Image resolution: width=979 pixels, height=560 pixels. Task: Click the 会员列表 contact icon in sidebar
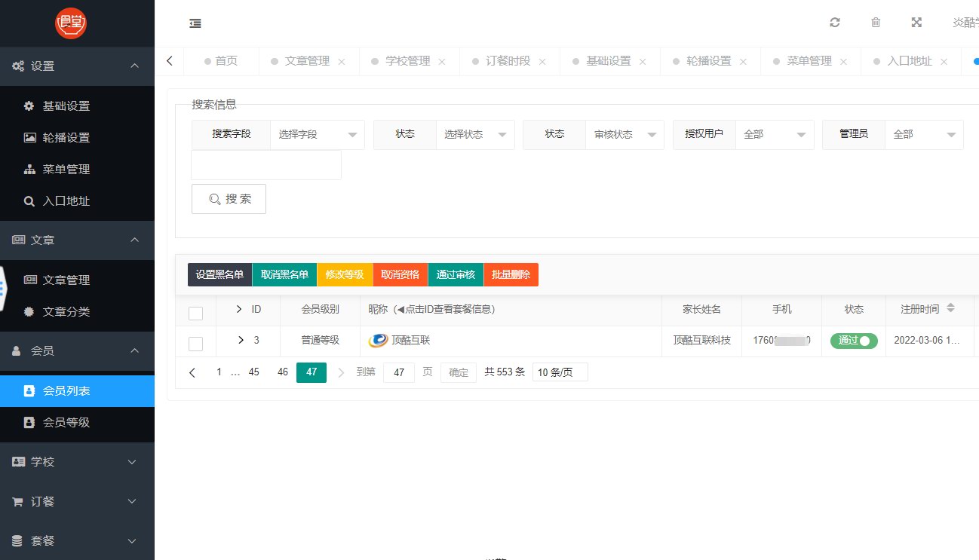tap(29, 390)
